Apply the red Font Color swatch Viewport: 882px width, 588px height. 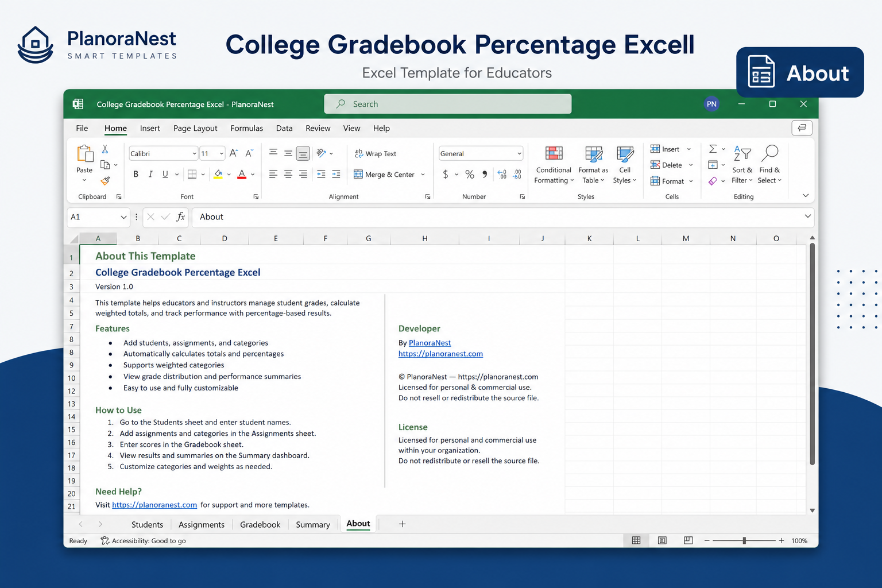(x=242, y=174)
